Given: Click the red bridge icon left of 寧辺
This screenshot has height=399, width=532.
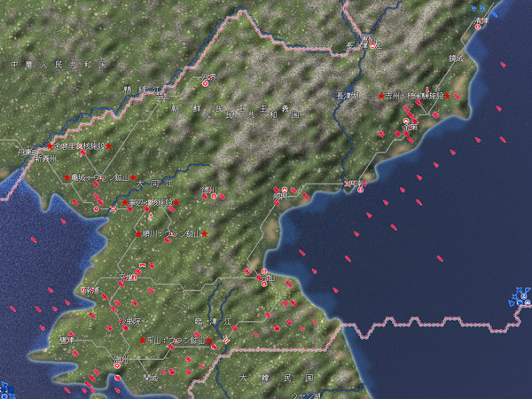Looking at the screenshot, I should pyautogui.click(x=113, y=209).
